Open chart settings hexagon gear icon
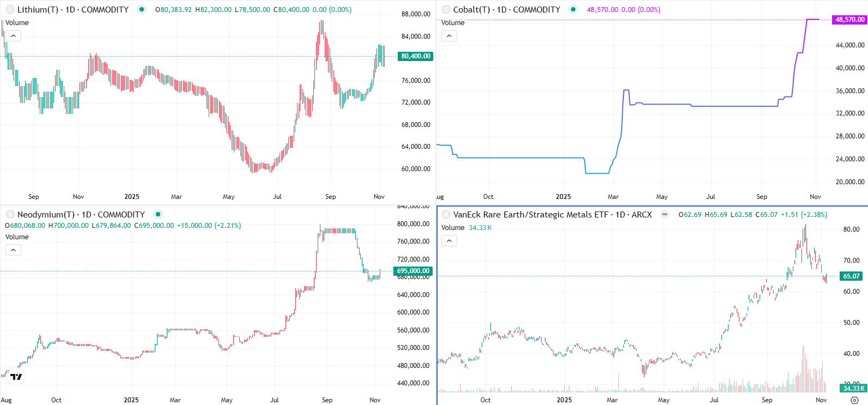The width and height of the screenshot is (868, 405). [x=854, y=400]
